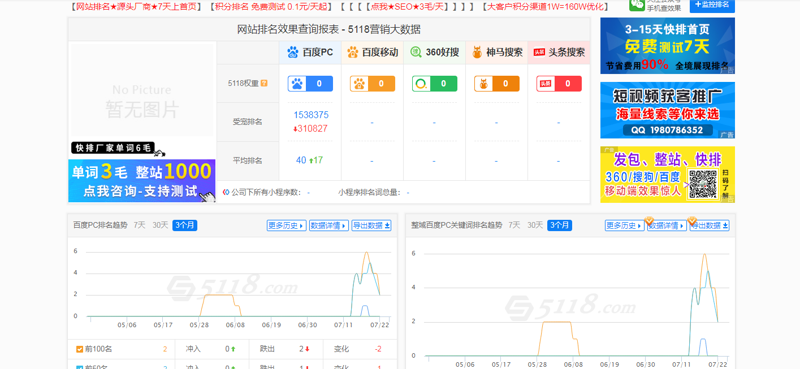Click the QR code in the yellow 发包整站快排 ad
Screen dimensions: 800x369
pyautogui.click(x=703, y=184)
